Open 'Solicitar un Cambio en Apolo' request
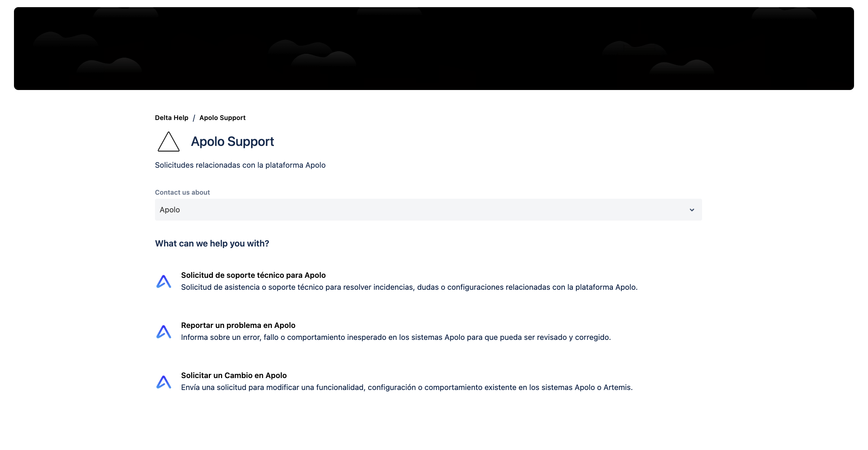Image resolution: width=868 pixels, height=450 pixels. 234,375
